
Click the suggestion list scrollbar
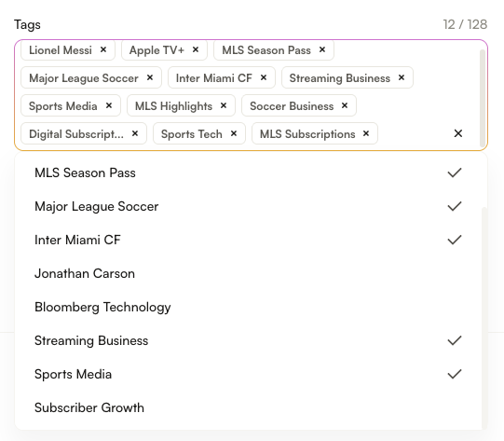coord(484,318)
